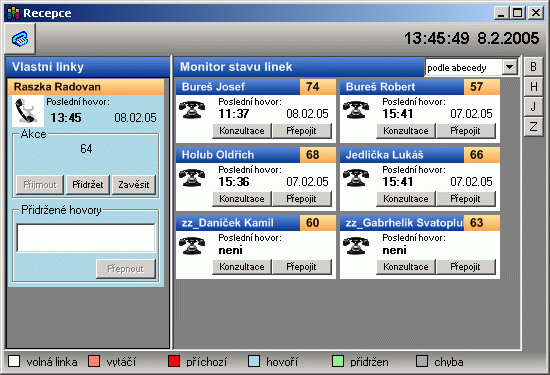
Task: Click Bureš Josef's telephone icon
Action: coord(192,110)
